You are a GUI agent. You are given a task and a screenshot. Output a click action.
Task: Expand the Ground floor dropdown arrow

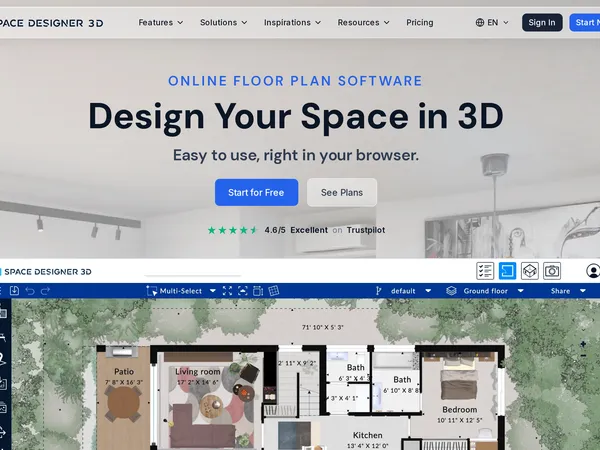click(x=520, y=291)
